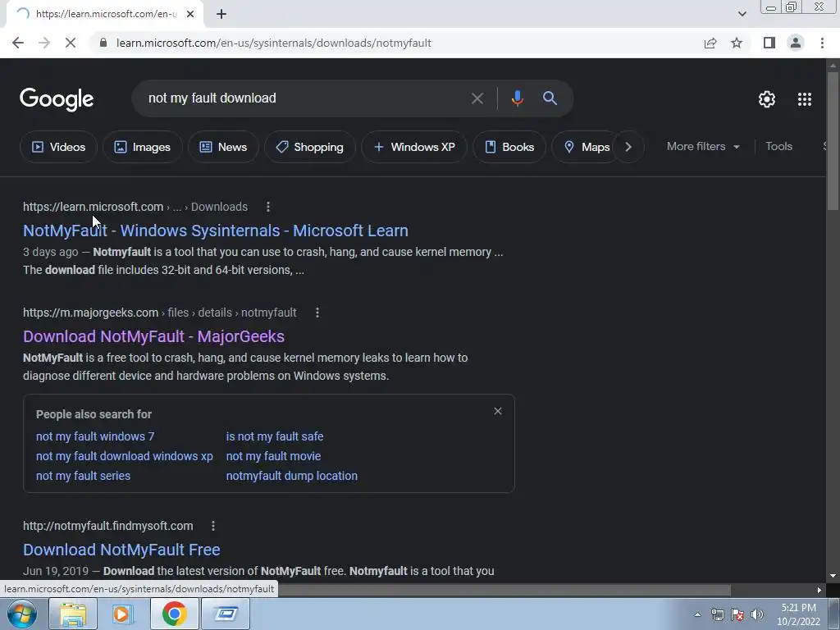
Task: Go back using the browser back arrow
Action: [18, 43]
